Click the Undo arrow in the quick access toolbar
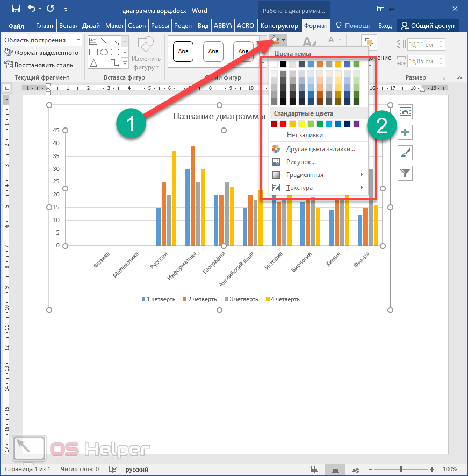Screen dimensions: 468x476 [32, 9]
